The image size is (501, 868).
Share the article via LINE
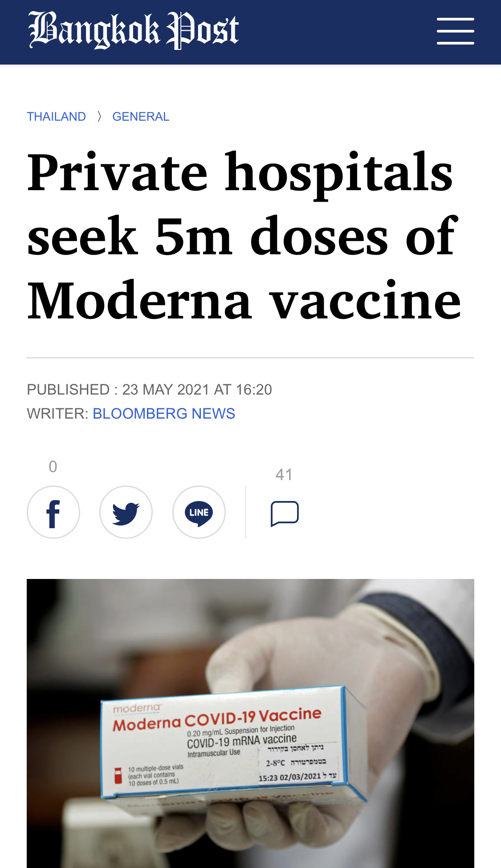coord(199,512)
